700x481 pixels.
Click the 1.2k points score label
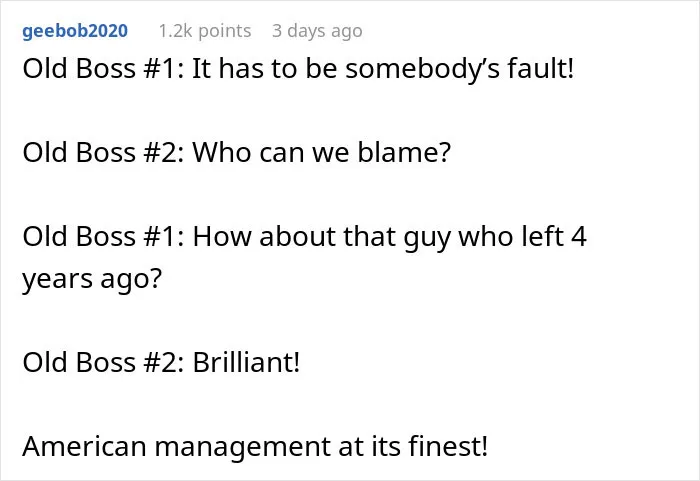coord(205,31)
